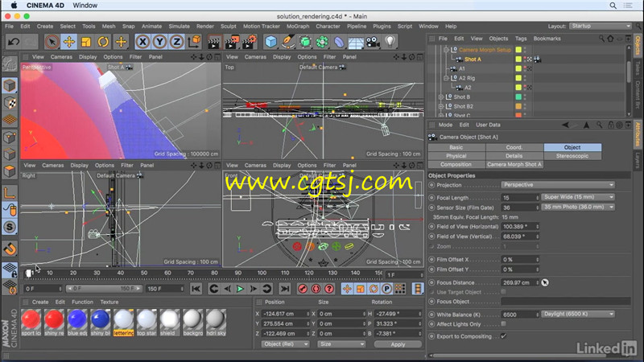
Task: Go to End of timeline
Action: point(285,289)
